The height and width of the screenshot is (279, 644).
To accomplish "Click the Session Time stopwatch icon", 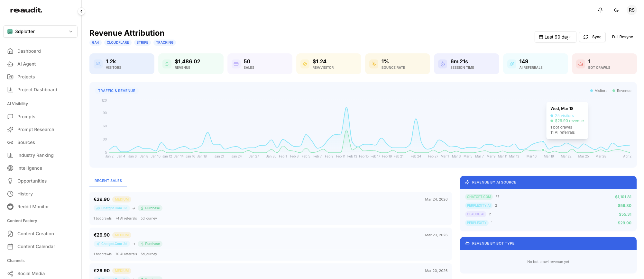I will [443, 64].
